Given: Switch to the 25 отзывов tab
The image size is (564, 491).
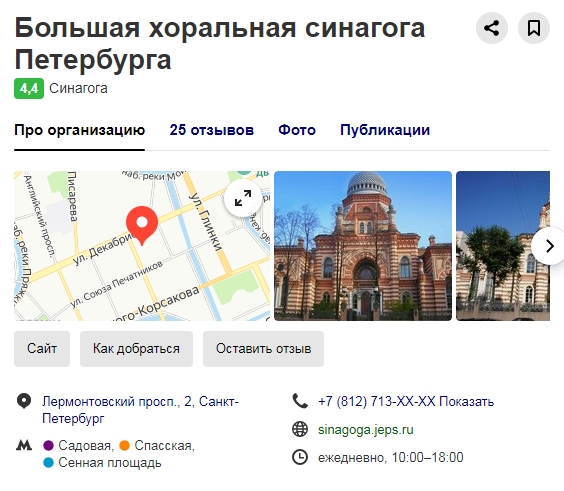Looking at the screenshot, I should (212, 130).
